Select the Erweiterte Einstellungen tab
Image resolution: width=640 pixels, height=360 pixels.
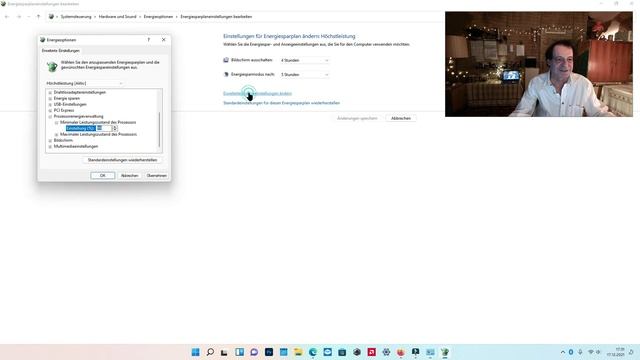pos(61,51)
